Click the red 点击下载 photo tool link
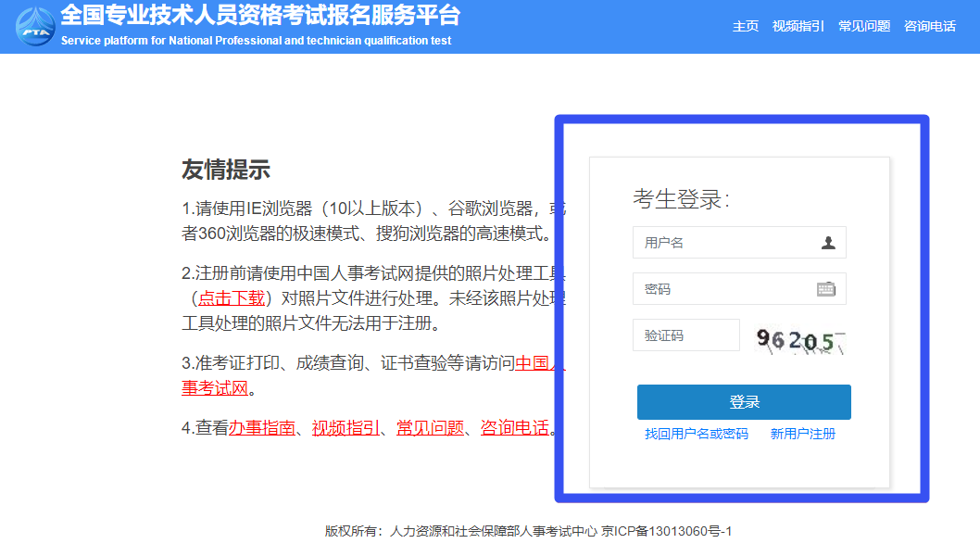Image resolution: width=980 pixels, height=556 pixels. click(x=232, y=298)
